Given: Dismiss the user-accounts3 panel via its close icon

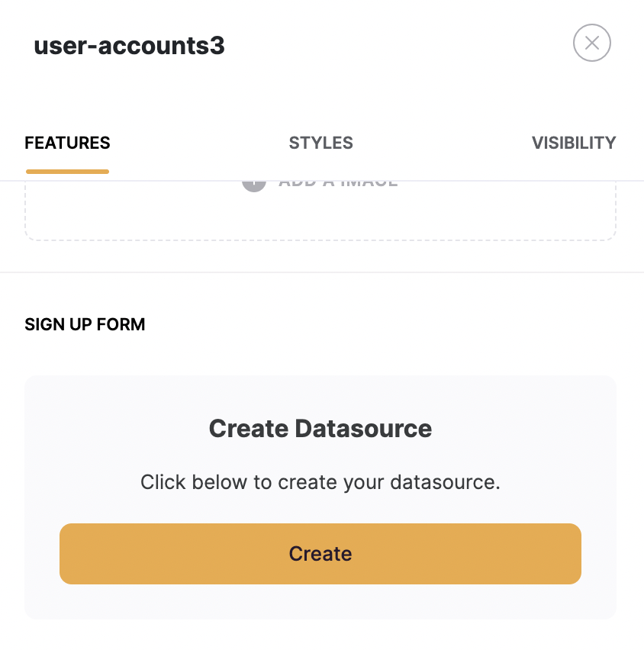Looking at the screenshot, I should tap(592, 43).
